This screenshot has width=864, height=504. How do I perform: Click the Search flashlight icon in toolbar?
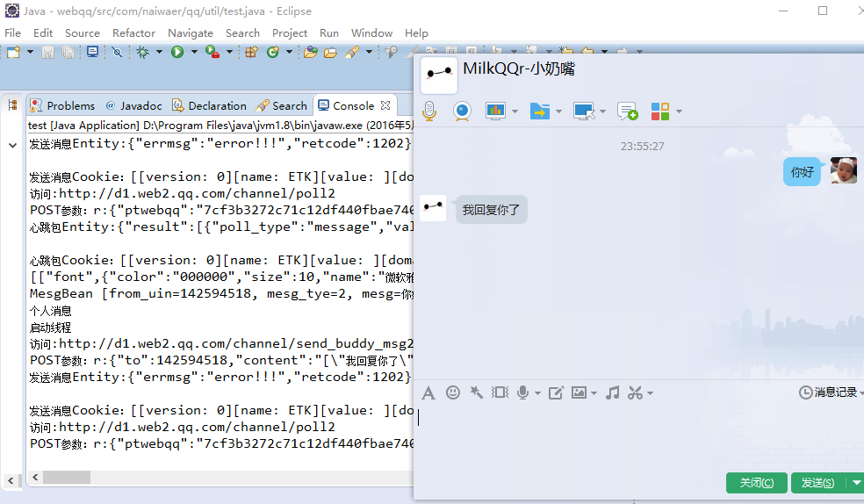(352, 52)
